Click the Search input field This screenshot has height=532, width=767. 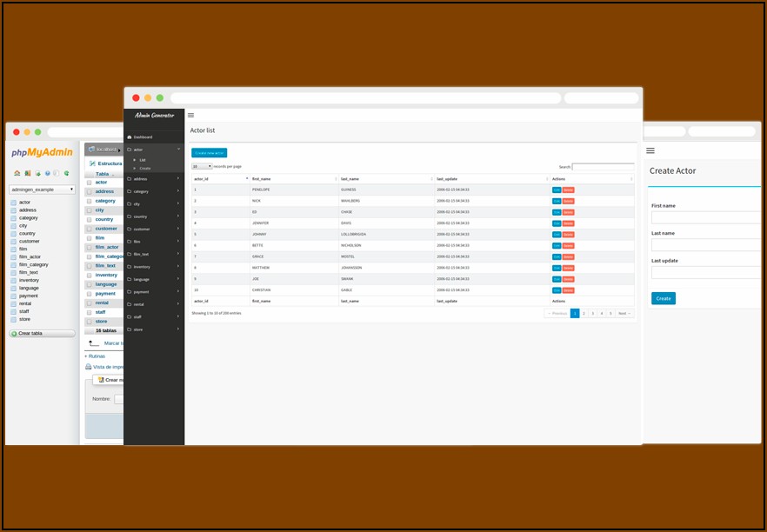pyautogui.click(x=603, y=166)
